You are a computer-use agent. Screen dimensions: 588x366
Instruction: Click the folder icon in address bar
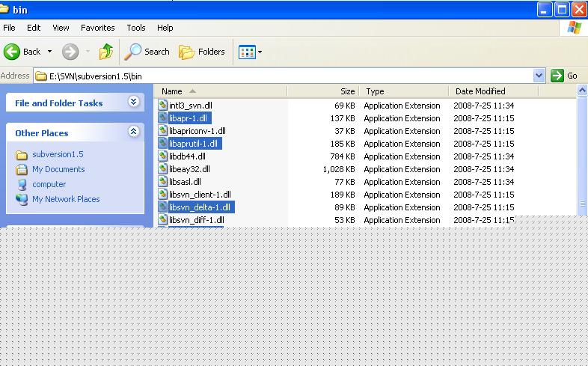[40, 76]
